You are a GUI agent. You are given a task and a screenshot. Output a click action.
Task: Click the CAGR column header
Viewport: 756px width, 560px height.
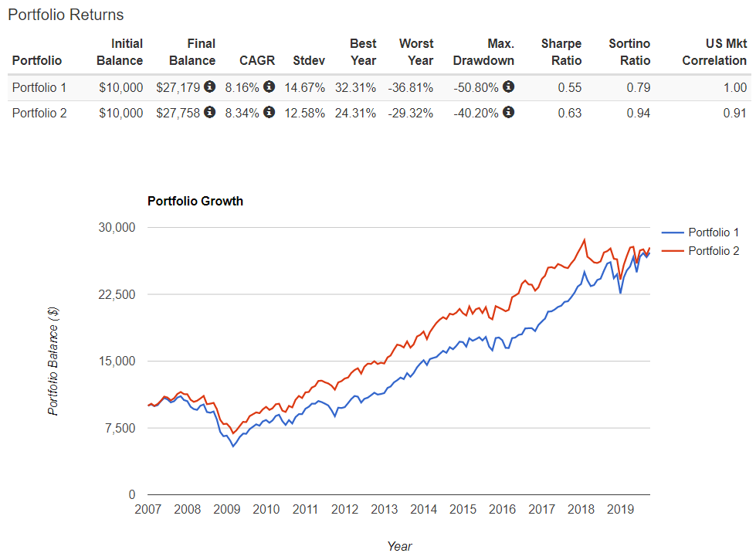tap(257, 60)
